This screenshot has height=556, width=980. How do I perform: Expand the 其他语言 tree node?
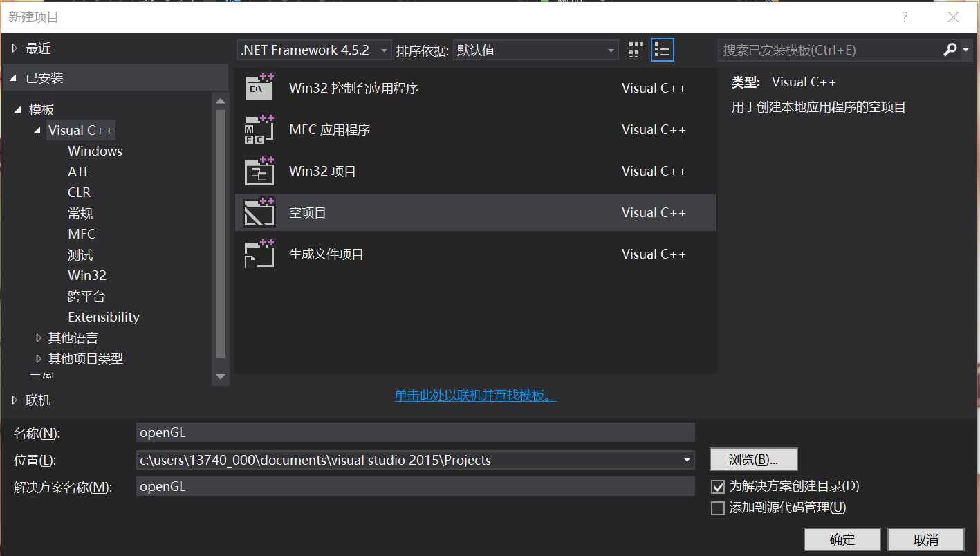(39, 337)
